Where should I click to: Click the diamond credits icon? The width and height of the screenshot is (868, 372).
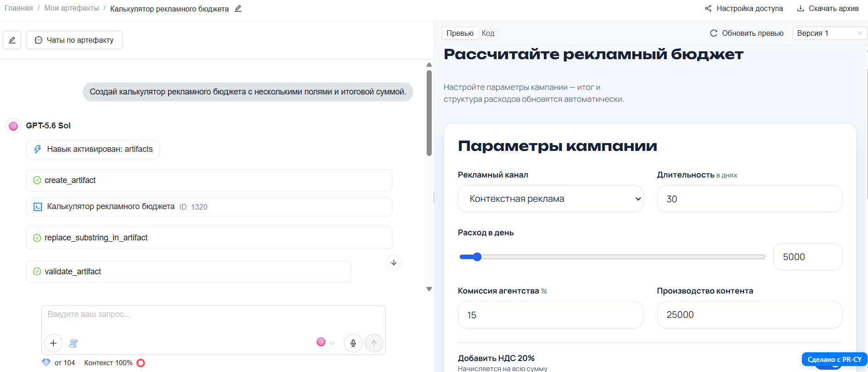click(x=46, y=362)
